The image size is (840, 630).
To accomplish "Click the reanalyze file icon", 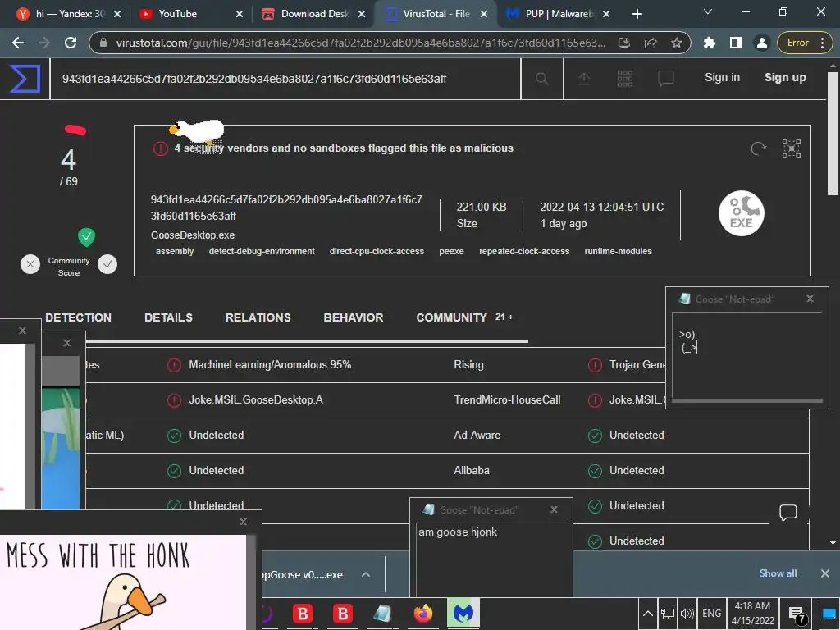I will (x=758, y=148).
